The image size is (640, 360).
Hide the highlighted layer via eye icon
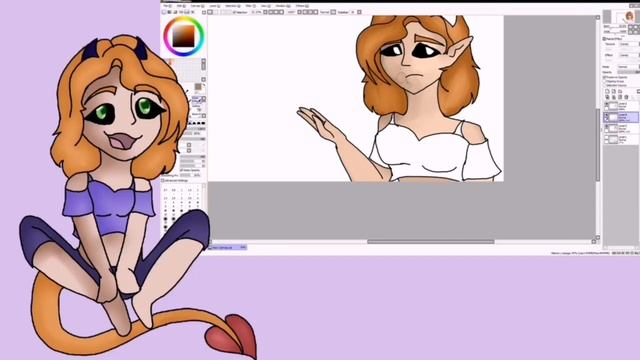(606, 115)
